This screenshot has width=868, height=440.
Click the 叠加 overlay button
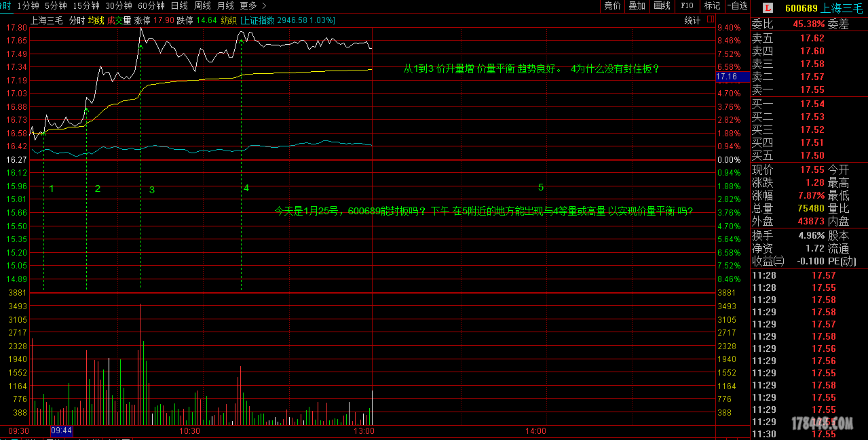point(637,5)
